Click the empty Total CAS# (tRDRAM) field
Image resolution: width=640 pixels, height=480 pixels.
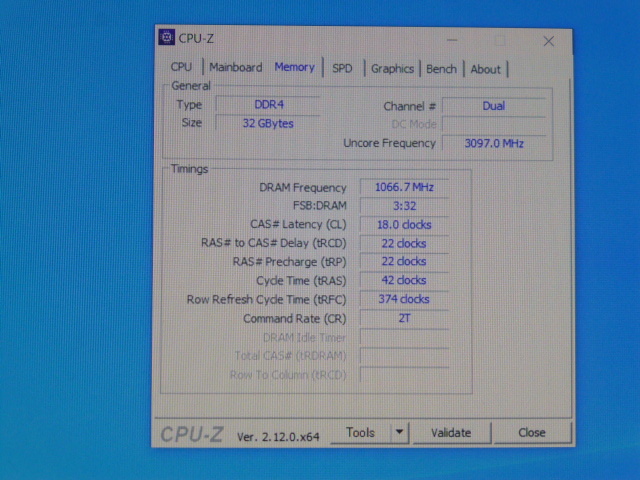tap(404, 356)
